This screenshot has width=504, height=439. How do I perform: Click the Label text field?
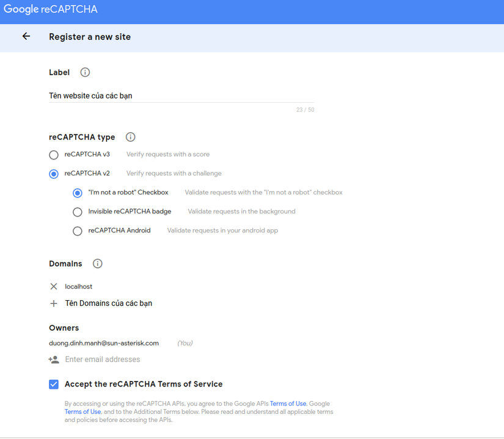tap(181, 96)
